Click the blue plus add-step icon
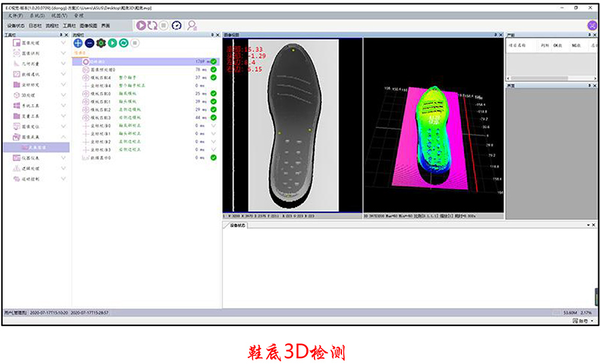The image size is (601, 364). point(77,43)
